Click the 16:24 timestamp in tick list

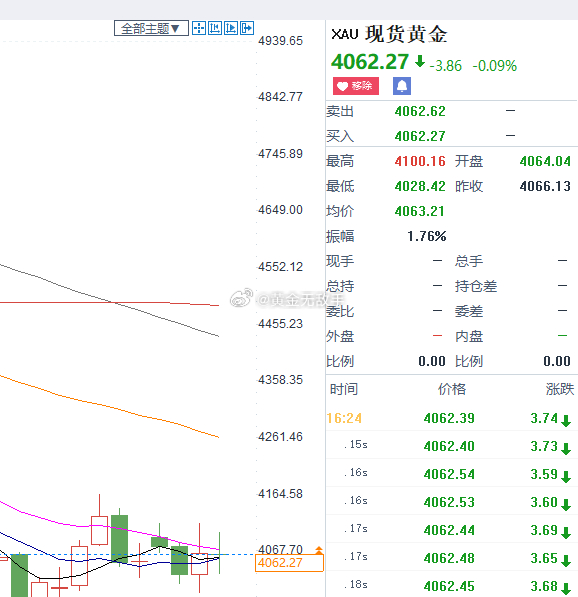[x=344, y=418]
